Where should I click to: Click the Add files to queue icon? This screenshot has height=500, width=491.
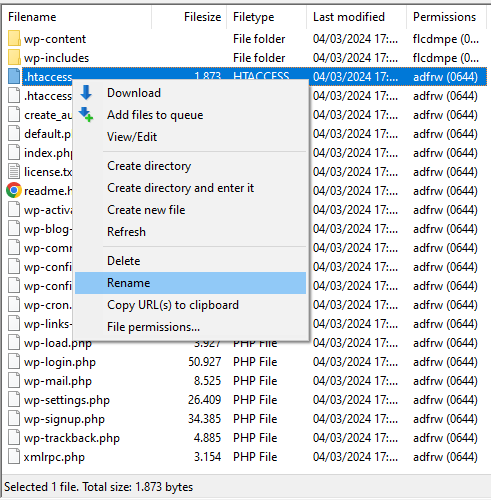click(x=86, y=115)
